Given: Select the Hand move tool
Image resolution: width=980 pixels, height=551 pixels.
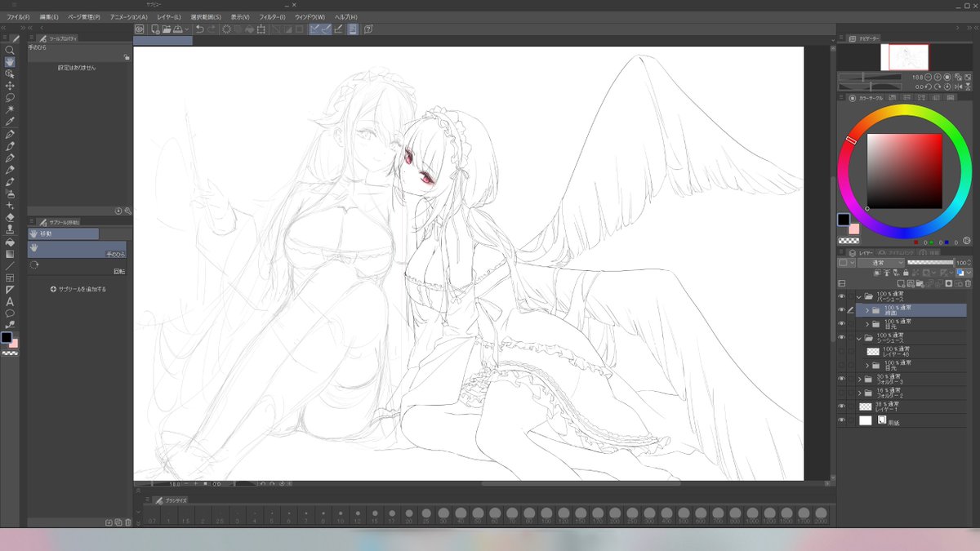Looking at the screenshot, I should coord(10,61).
